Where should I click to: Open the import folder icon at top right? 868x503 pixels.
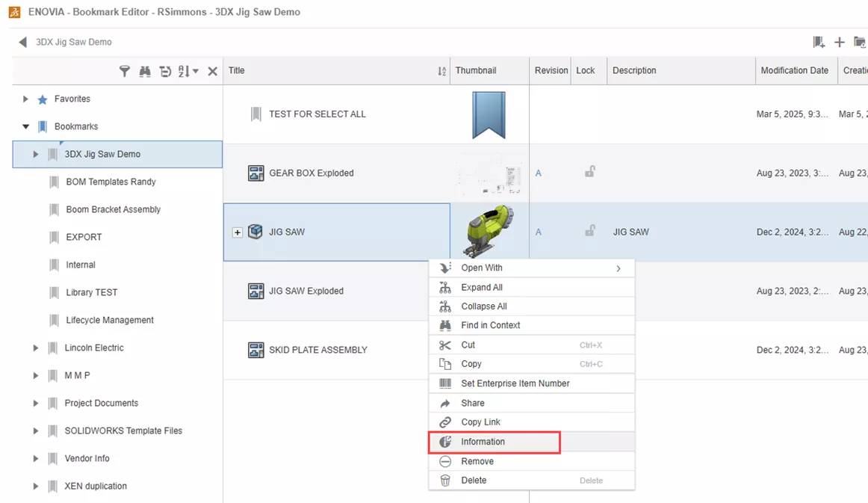coord(859,43)
